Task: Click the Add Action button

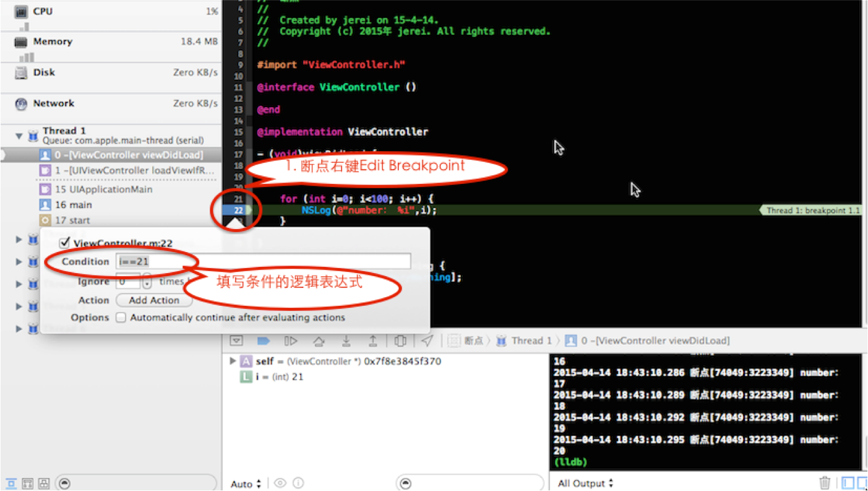Action: click(154, 300)
